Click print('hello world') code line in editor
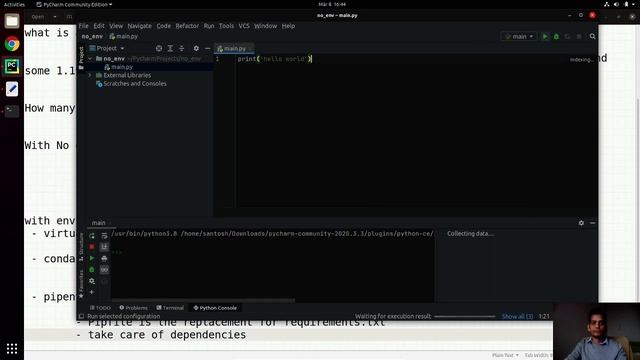Image resolution: width=640 pixels, height=360 pixels. point(275,59)
